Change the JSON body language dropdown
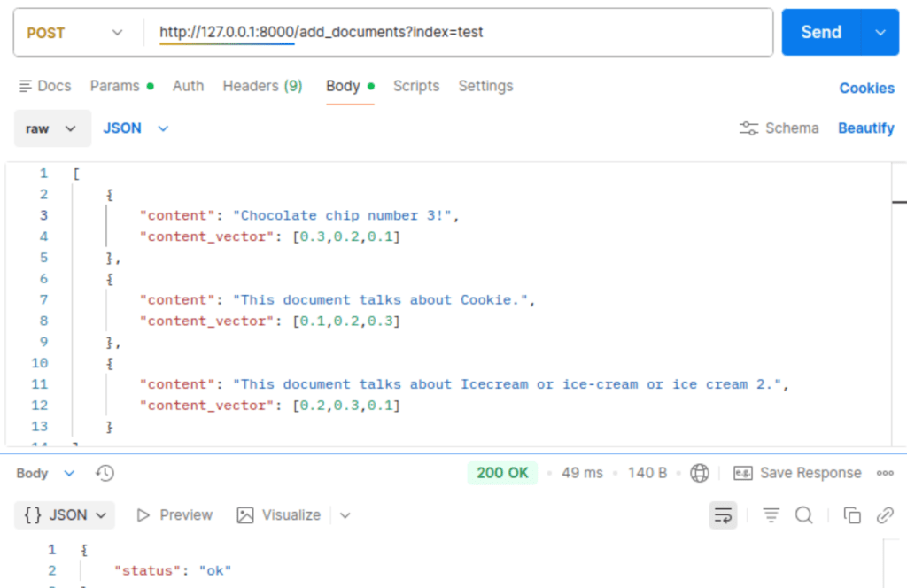907x588 pixels. point(136,128)
